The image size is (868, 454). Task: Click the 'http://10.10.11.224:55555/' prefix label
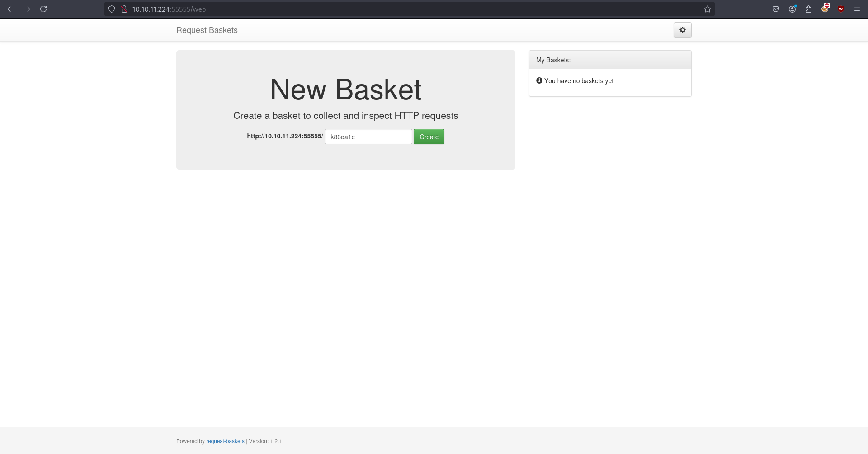pos(285,136)
